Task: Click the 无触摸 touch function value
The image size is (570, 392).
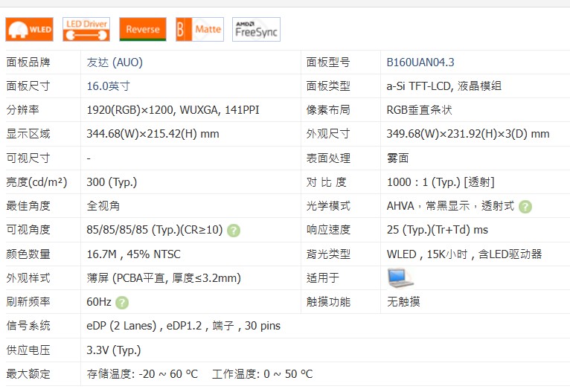Action: click(404, 302)
